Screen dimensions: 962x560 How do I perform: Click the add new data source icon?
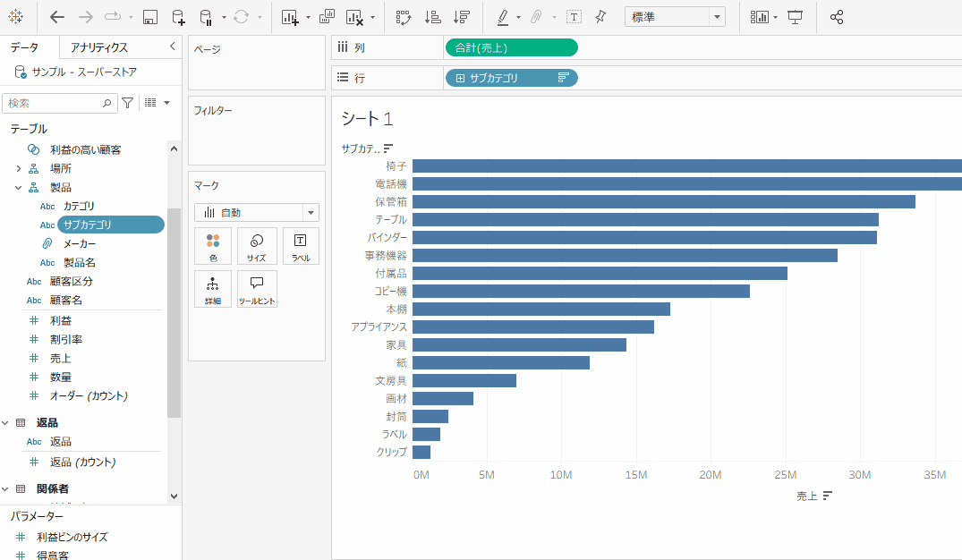[x=178, y=17]
